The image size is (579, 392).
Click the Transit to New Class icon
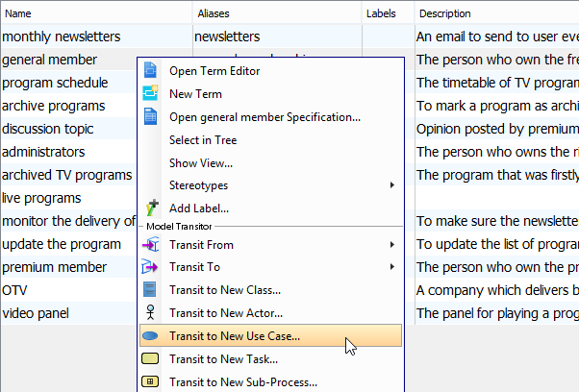click(149, 289)
